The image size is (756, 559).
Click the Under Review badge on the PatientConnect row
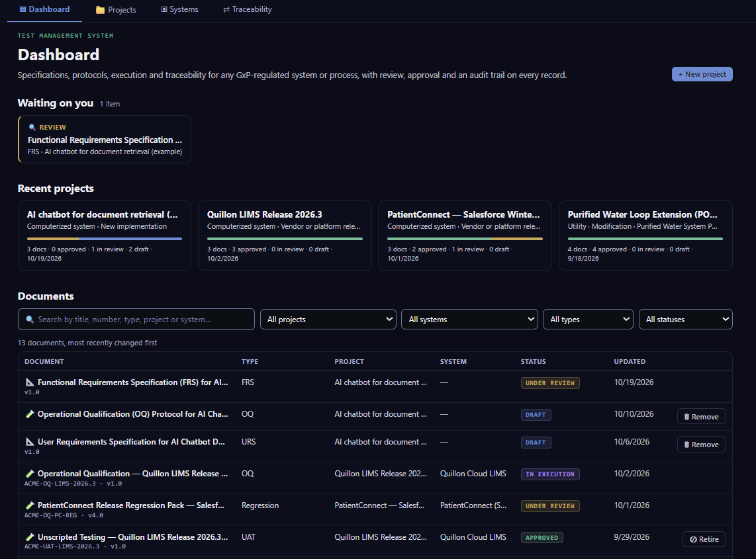point(550,507)
